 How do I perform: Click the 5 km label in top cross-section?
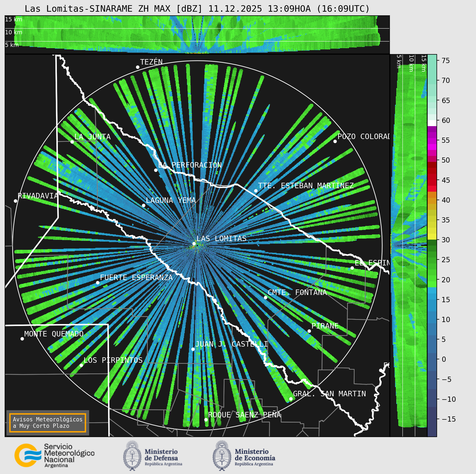(12, 45)
